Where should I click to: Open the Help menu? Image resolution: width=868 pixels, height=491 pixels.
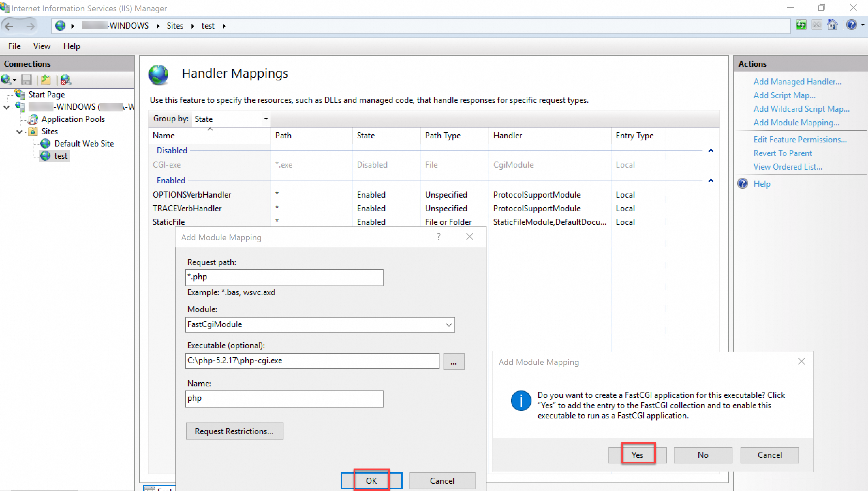[72, 46]
